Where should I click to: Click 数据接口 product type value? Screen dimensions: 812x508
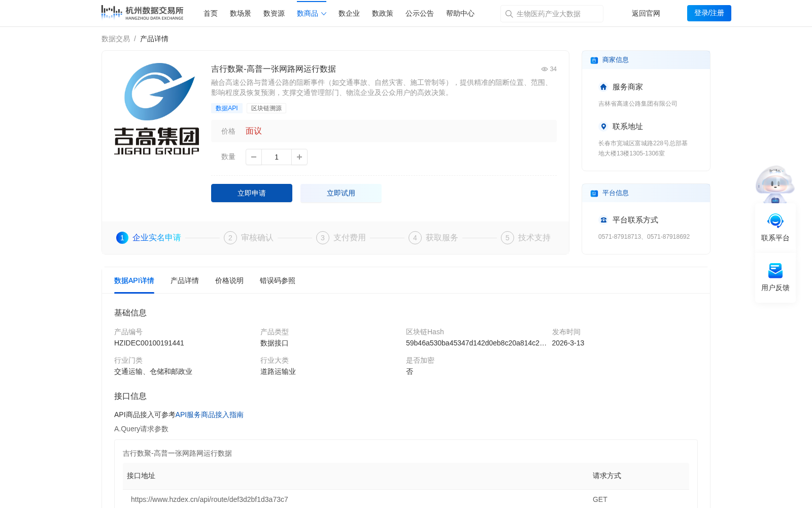(x=275, y=343)
